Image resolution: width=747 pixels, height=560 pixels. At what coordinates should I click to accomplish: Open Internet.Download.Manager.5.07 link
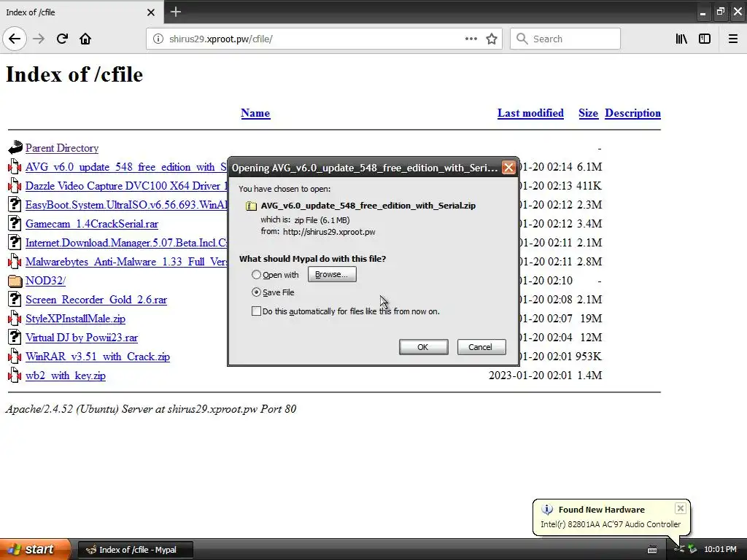(x=126, y=243)
